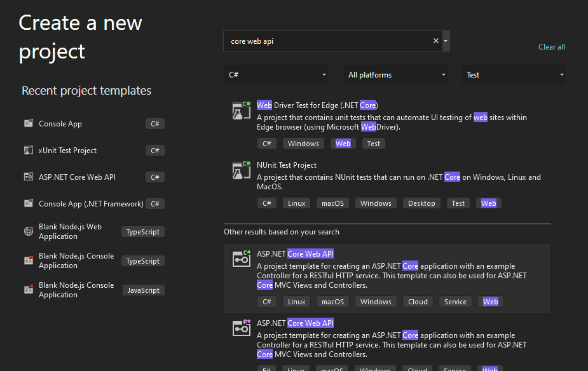Select TypeScript Blank Node.js Console Application
The image size is (588, 371).
tap(76, 261)
